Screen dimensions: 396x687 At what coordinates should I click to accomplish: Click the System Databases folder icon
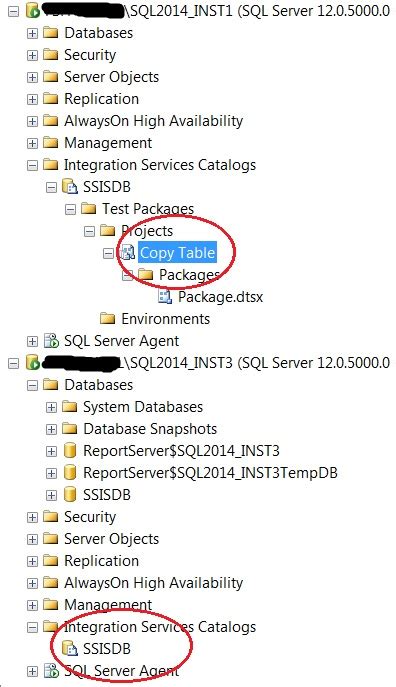(70, 406)
